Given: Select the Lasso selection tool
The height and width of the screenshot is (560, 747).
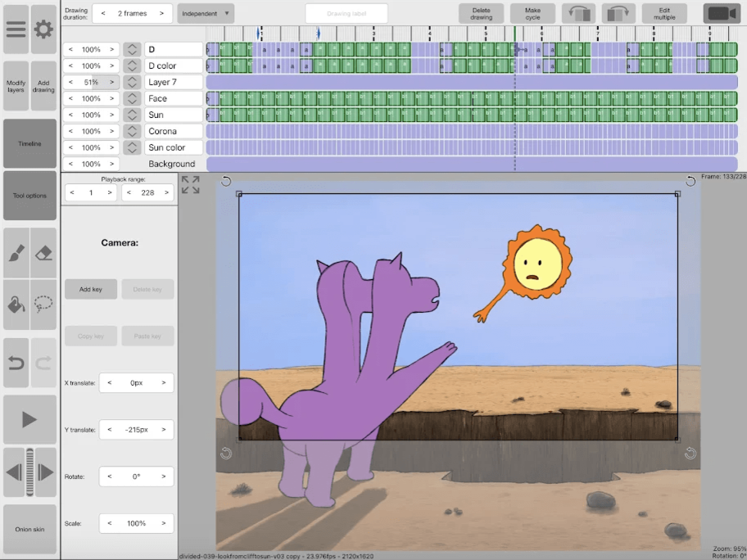Looking at the screenshot, I should [x=43, y=305].
